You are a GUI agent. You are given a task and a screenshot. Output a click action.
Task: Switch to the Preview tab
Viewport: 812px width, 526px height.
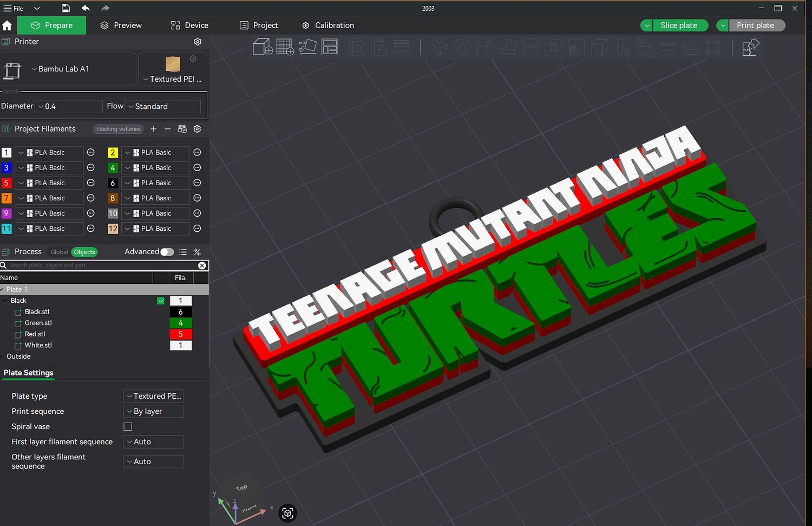click(121, 25)
